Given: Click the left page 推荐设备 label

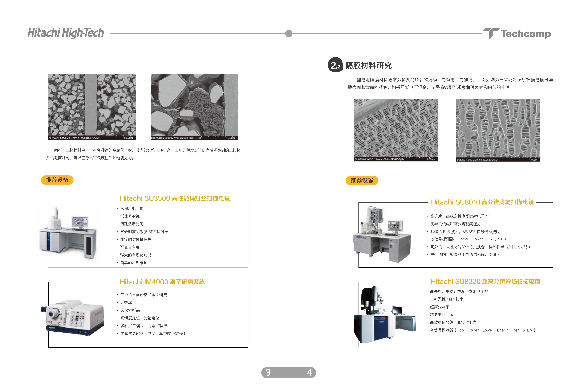Looking at the screenshot, I should (57, 180).
